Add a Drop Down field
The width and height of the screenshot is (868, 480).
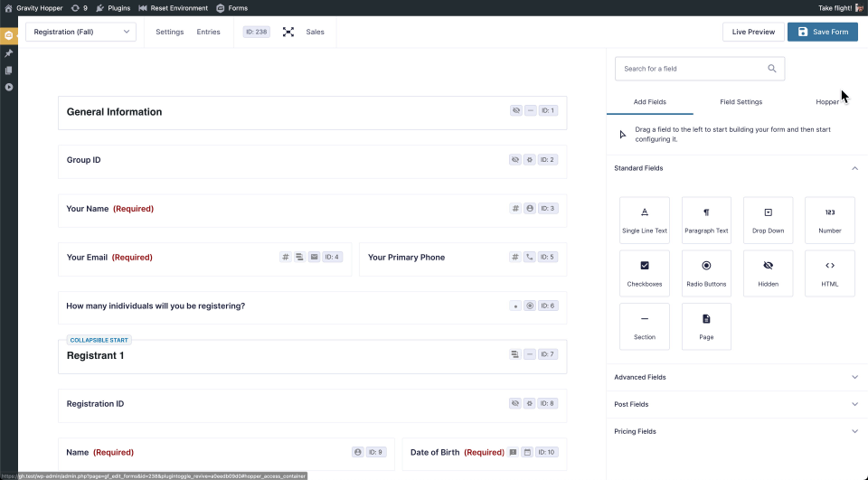[768, 221]
